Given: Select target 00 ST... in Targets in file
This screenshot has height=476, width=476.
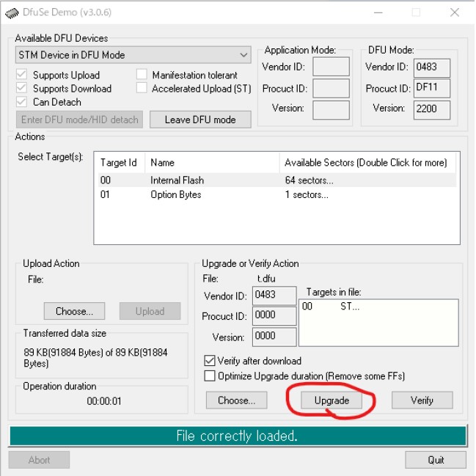Looking at the screenshot, I should click(331, 307).
